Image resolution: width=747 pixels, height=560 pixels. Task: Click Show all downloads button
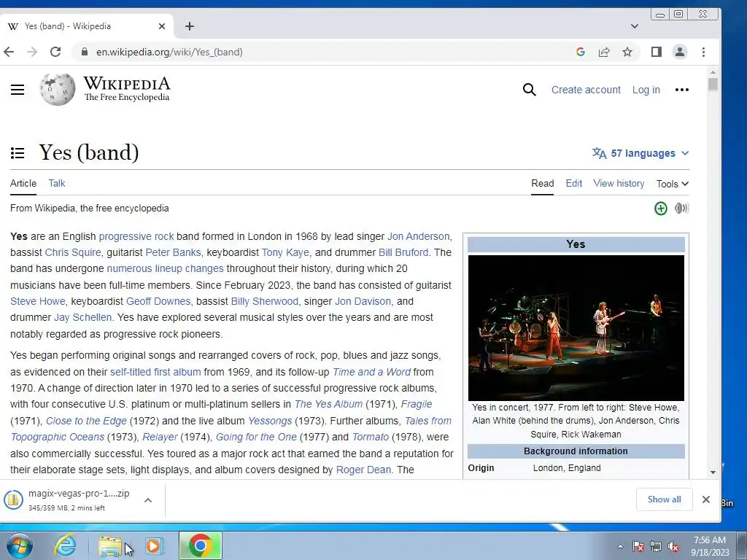(x=664, y=499)
